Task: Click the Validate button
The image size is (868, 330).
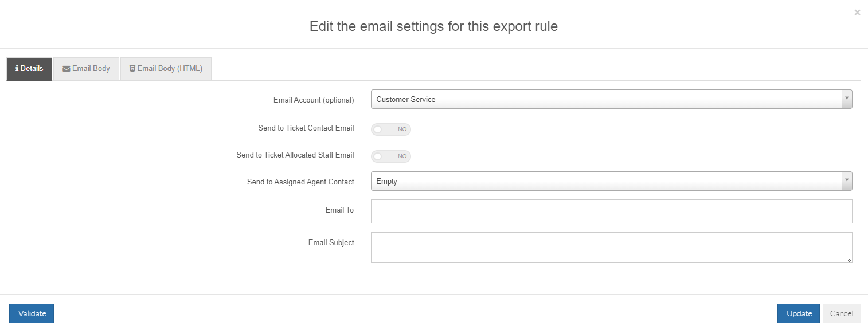Action: point(32,313)
